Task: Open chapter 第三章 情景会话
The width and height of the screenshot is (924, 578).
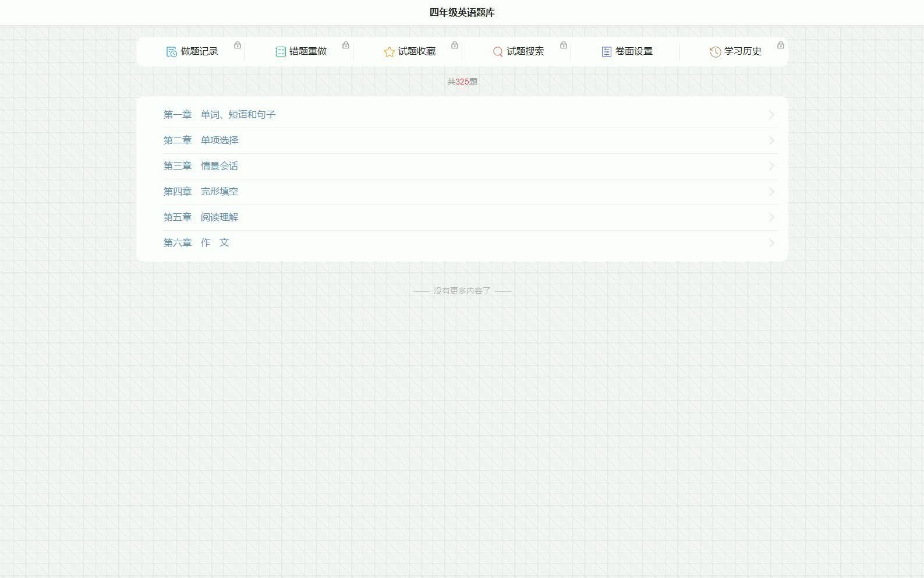Action: [x=470, y=166]
